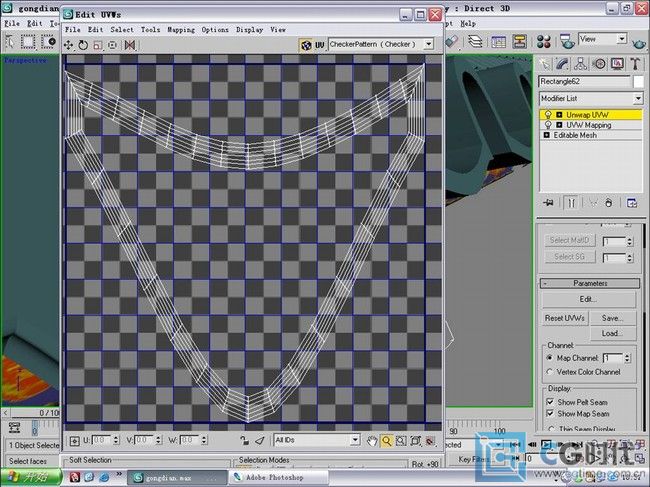650x487 pixels.
Task: Click the Rectangular Selection Region icon
Action: tap(28, 42)
